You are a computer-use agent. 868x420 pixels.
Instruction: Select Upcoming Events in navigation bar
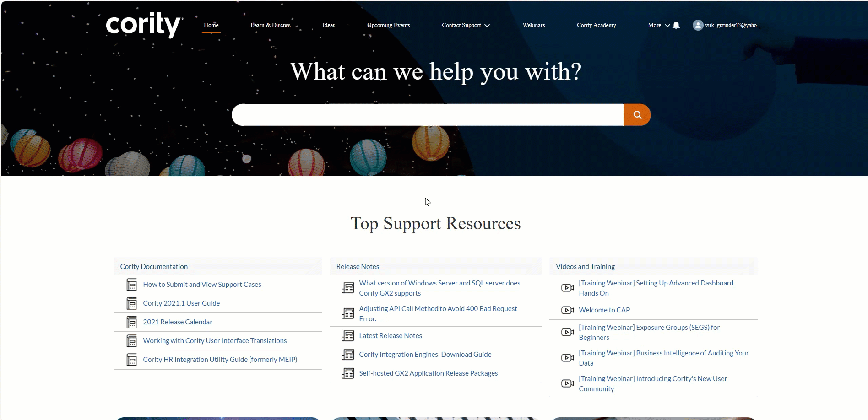tap(388, 25)
